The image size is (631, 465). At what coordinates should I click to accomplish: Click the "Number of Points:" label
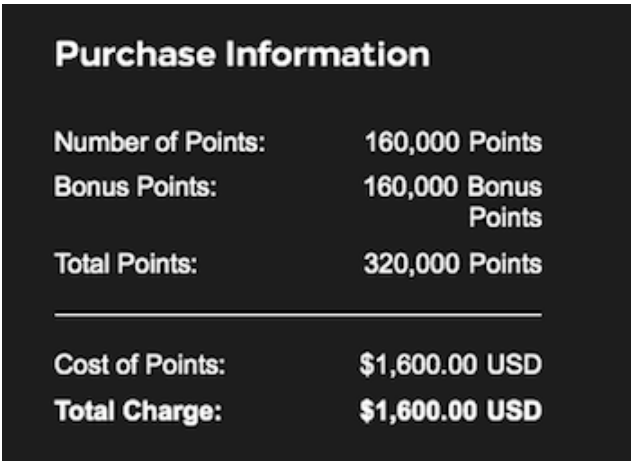pyautogui.click(x=159, y=142)
